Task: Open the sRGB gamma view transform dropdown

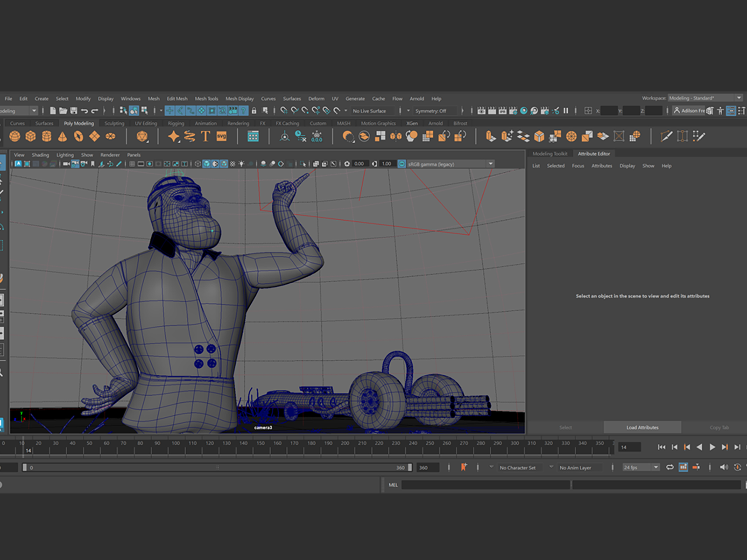Action: pyautogui.click(x=450, y=164)
